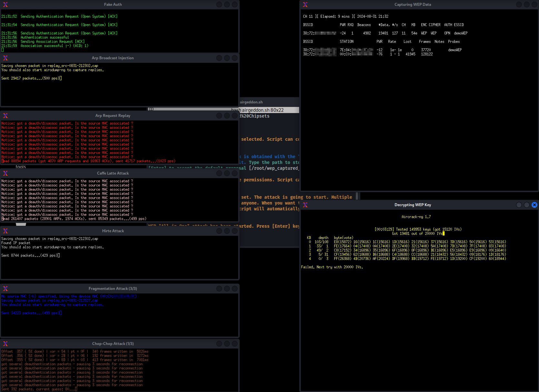Minimize the Caffe Latte Attack window
The image size is (539, 392).
219,173
